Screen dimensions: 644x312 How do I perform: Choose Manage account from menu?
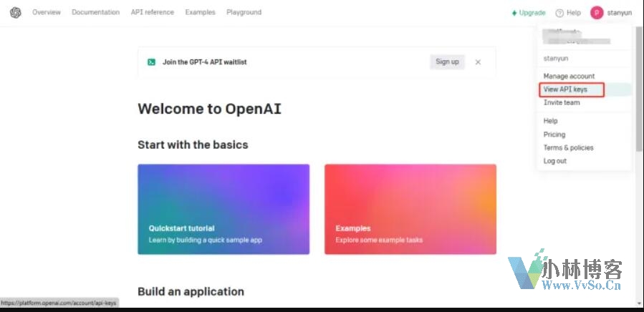(x=569, y=76)
